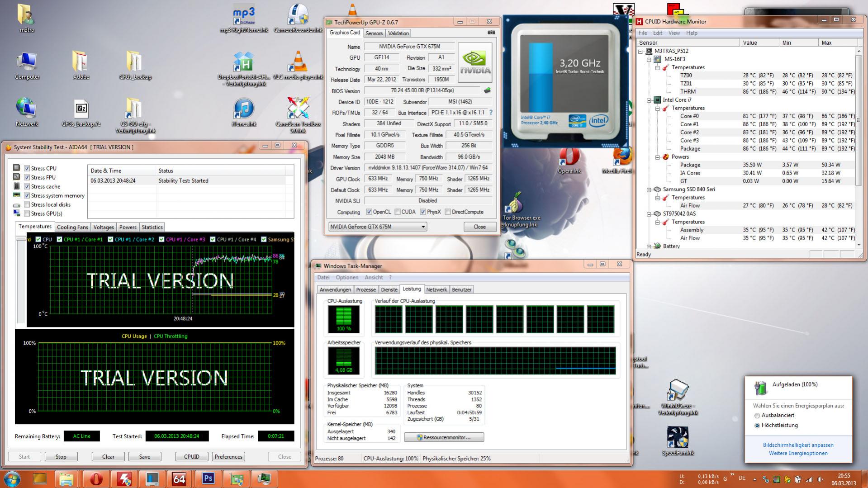868x488 pixels.
Task: Uncheck Stress system memory
Action: point(27,195)
